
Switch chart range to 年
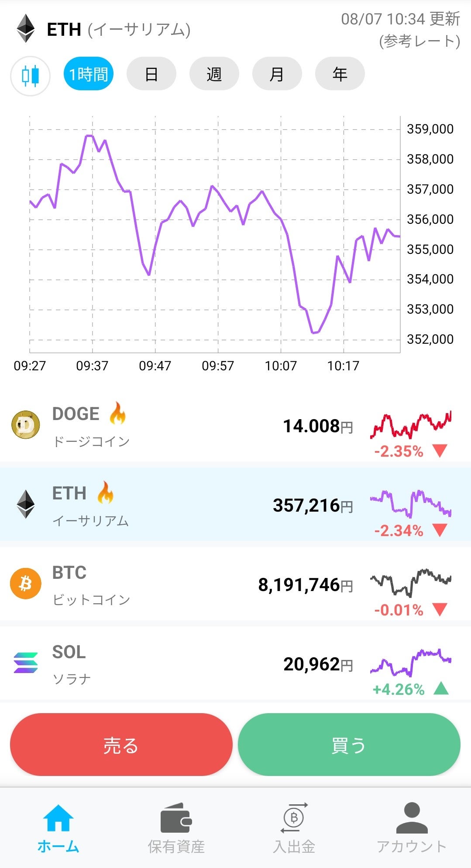[340, 74]
